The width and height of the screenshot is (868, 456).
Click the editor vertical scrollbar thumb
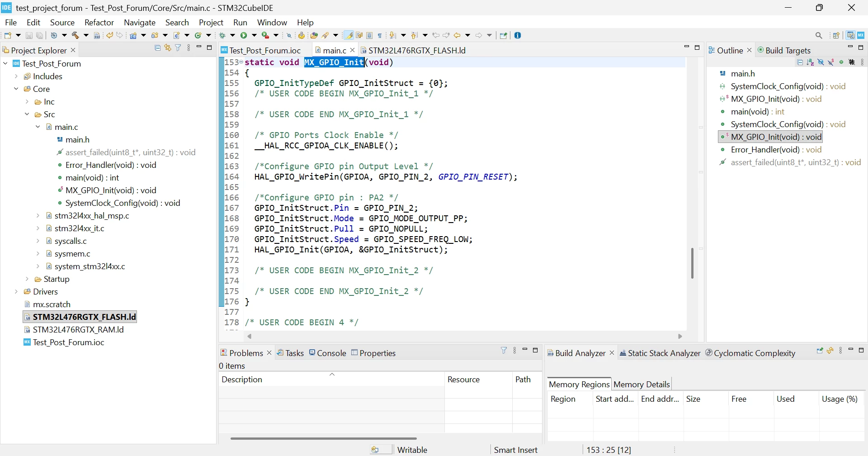pos(692,263)
